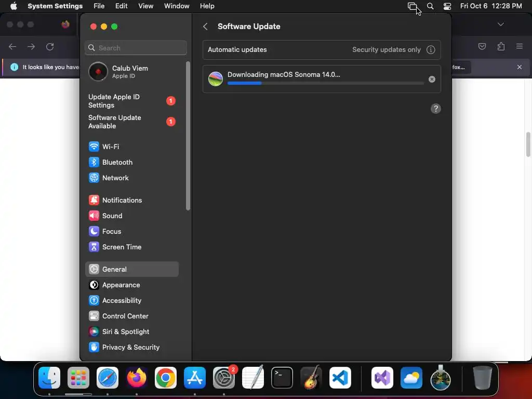Show Automatic updates info details

pos(431,50)
